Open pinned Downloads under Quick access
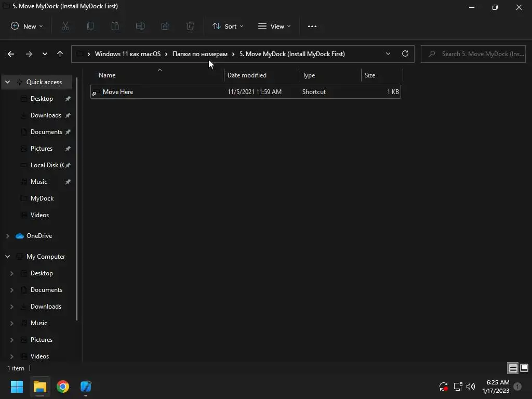The height and width of the screenshot is (399, 532). (x=46, y=115)
